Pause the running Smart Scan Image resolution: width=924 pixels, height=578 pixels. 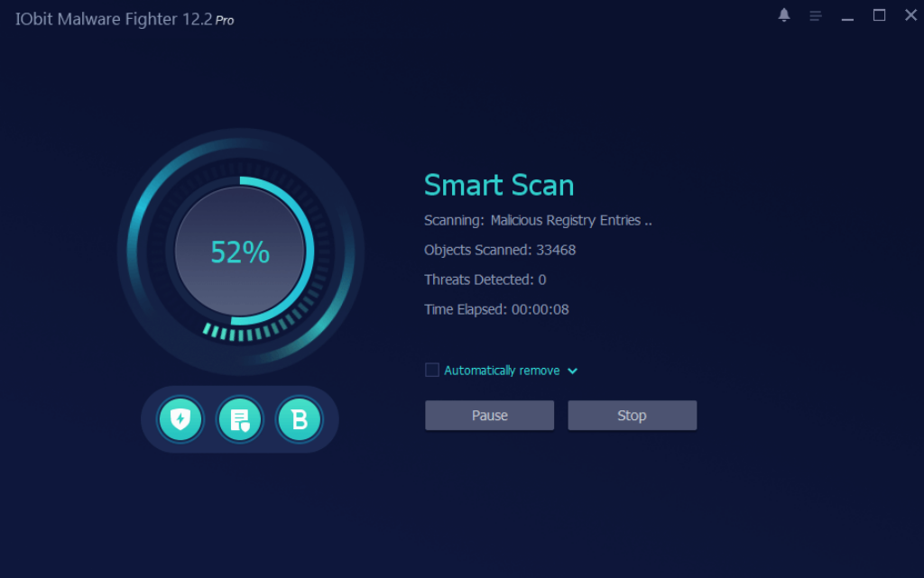[x=490, y=416]
